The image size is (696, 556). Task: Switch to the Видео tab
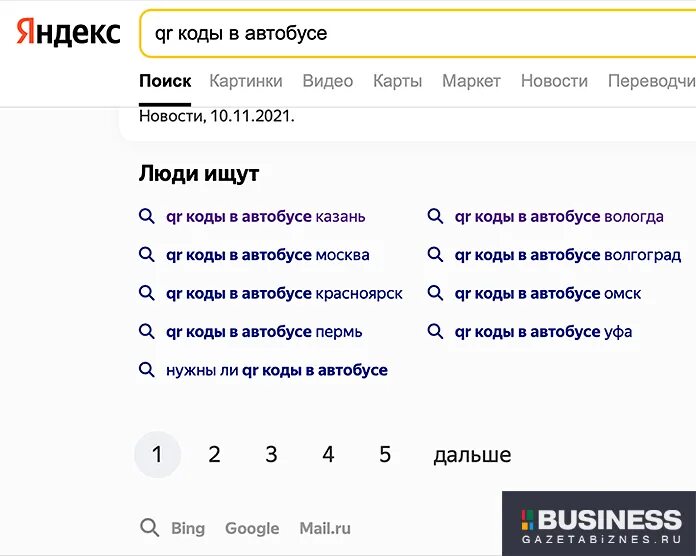point(328,81)
